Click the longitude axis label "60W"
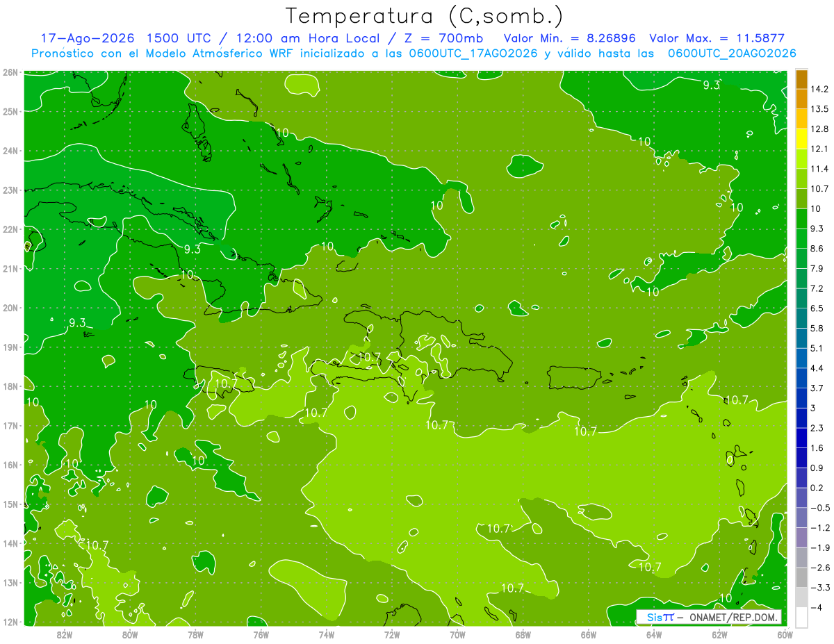Viewport: 834px width, 644px height. click(785, 634)
